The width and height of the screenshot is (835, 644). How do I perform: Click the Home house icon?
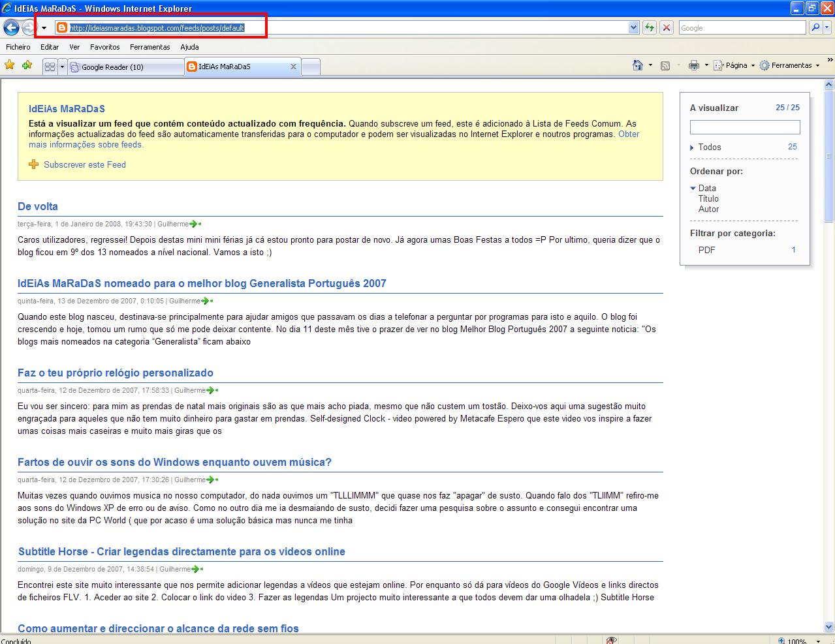click(638, 65)
